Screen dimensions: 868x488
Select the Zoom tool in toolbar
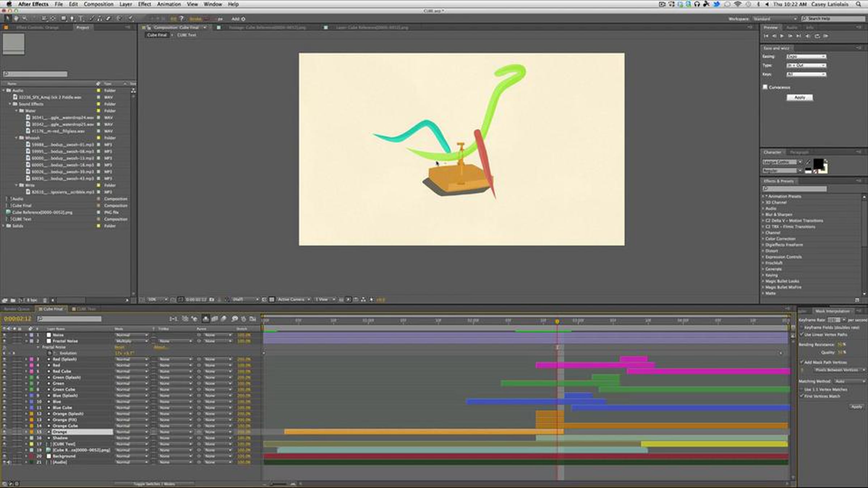tap(25, 18)
